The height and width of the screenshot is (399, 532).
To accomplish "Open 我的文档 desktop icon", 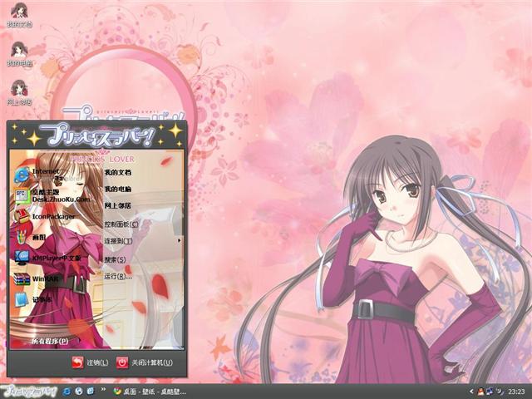I will coord(19,15).
